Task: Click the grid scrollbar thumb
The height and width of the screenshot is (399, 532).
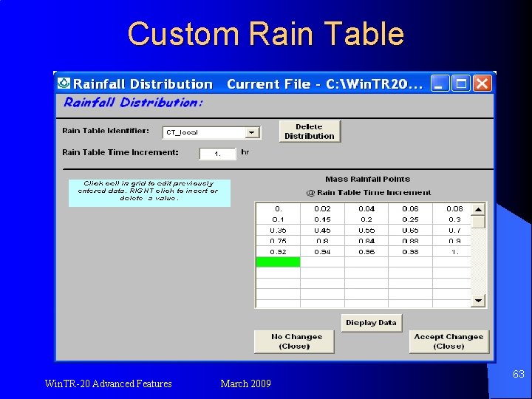Action: tap(478, 222)
